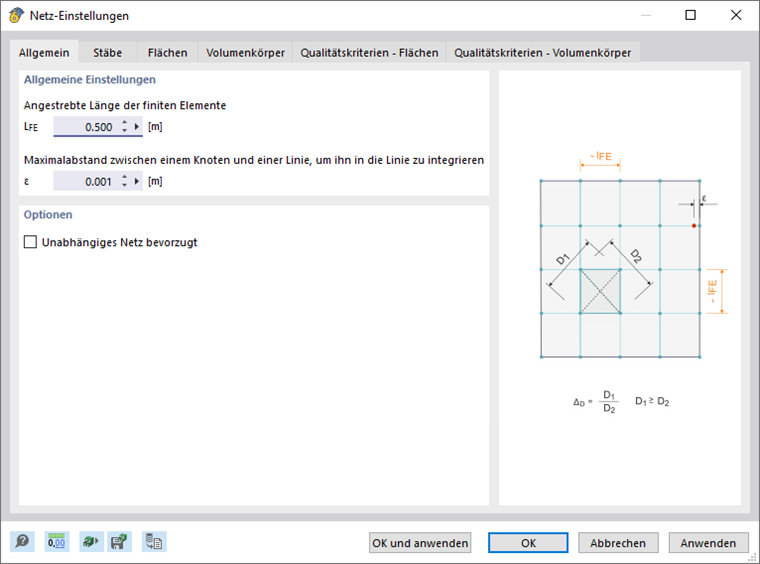Open the Volumenkörper tab
The image size is (760, 564).
tap(245, 52)
